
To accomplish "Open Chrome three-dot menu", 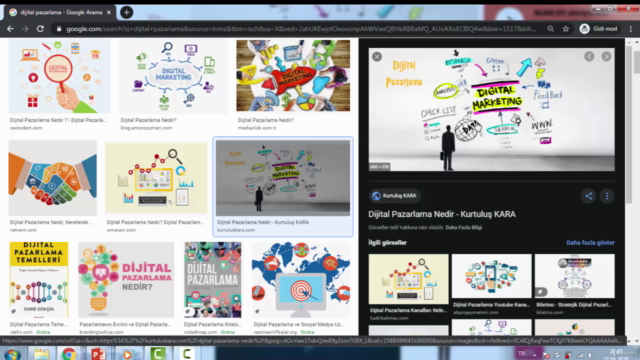I will coord(631,29).
